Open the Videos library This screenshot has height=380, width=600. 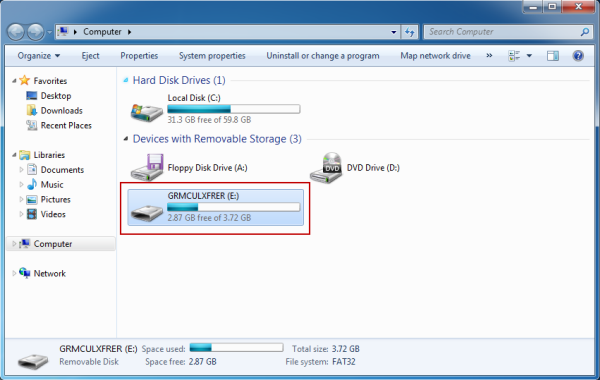click(x=53, y=215)
